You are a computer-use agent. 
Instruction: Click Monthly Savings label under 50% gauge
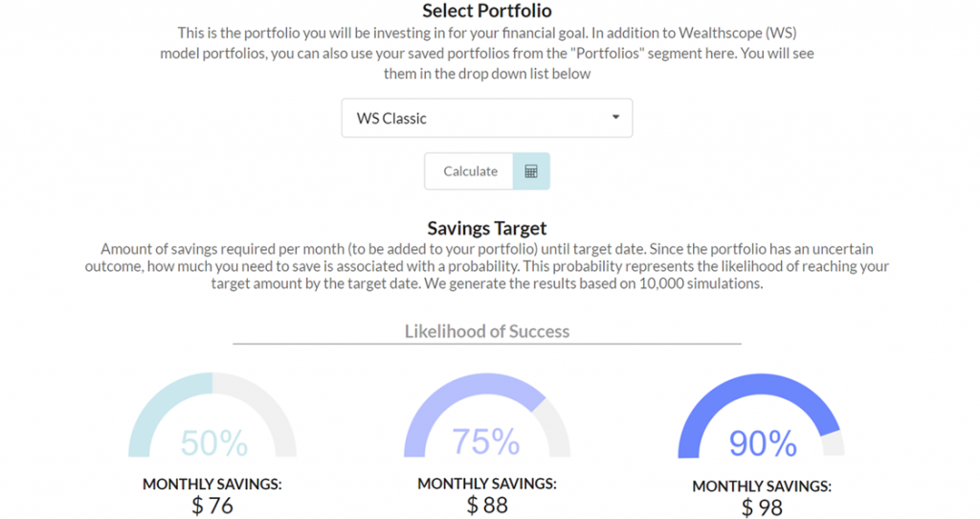coord(212,484)
